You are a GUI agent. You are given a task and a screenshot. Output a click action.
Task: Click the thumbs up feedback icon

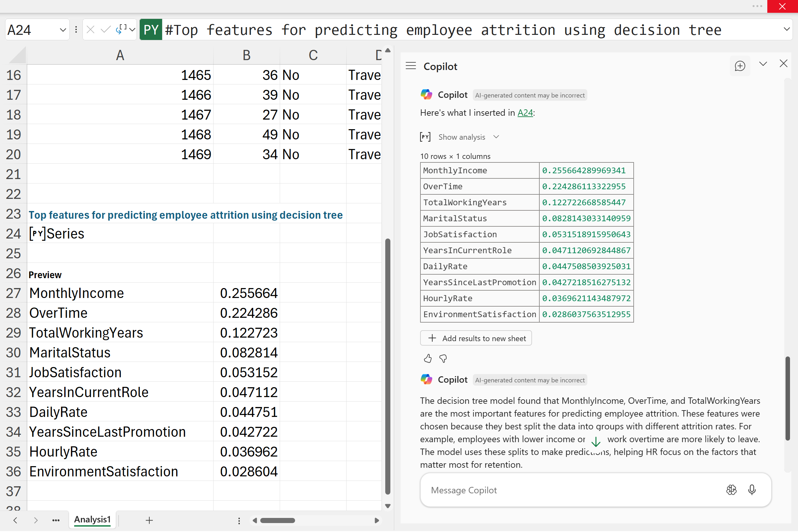coord(427,359)
